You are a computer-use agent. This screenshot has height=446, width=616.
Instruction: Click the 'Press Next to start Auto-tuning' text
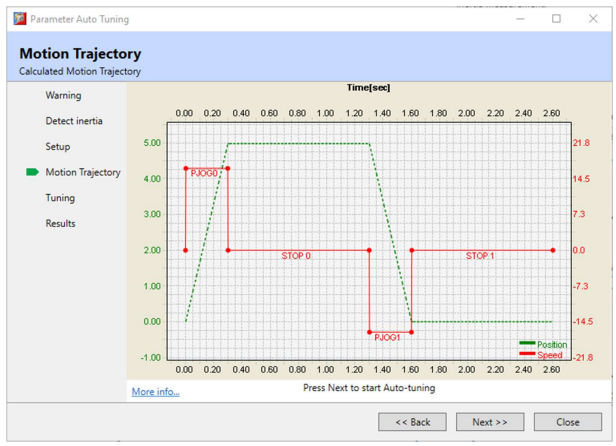369,388
